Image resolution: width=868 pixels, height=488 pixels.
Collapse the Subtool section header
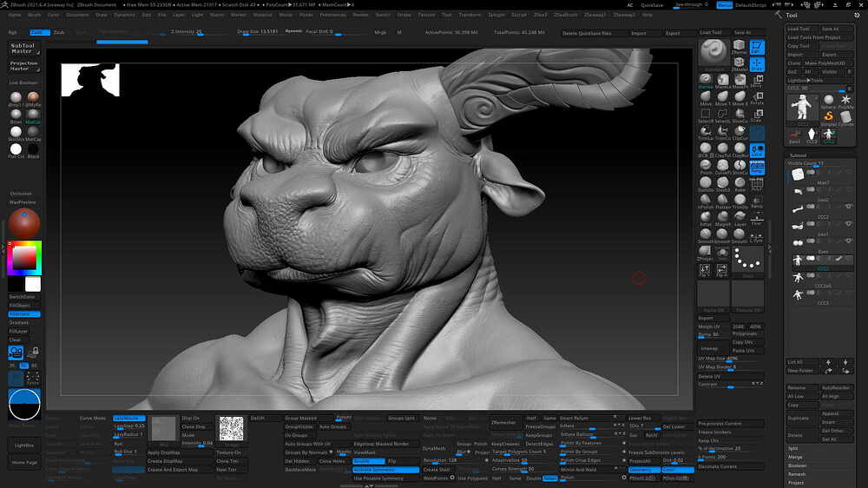799,155
